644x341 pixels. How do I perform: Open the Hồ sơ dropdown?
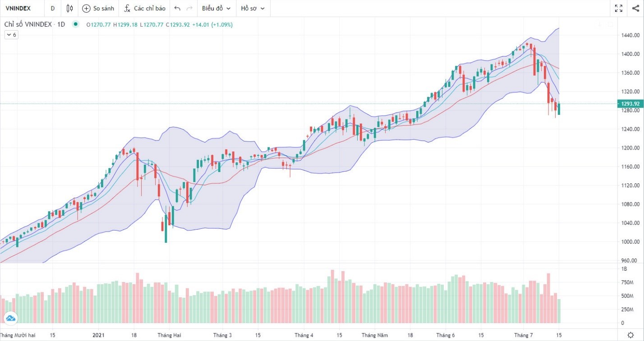[253, 9]
